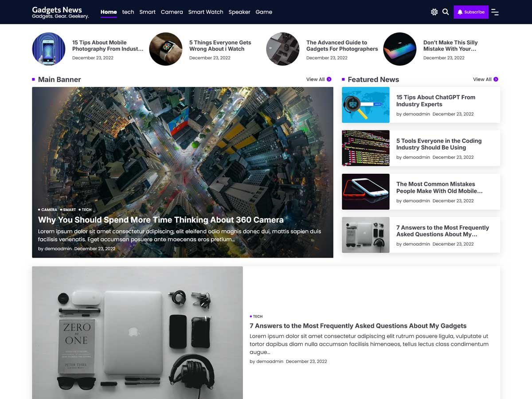The width and height of the screenshot is (532, 399).
Task: Open the Smart menu item
Action: coord(147,12)
